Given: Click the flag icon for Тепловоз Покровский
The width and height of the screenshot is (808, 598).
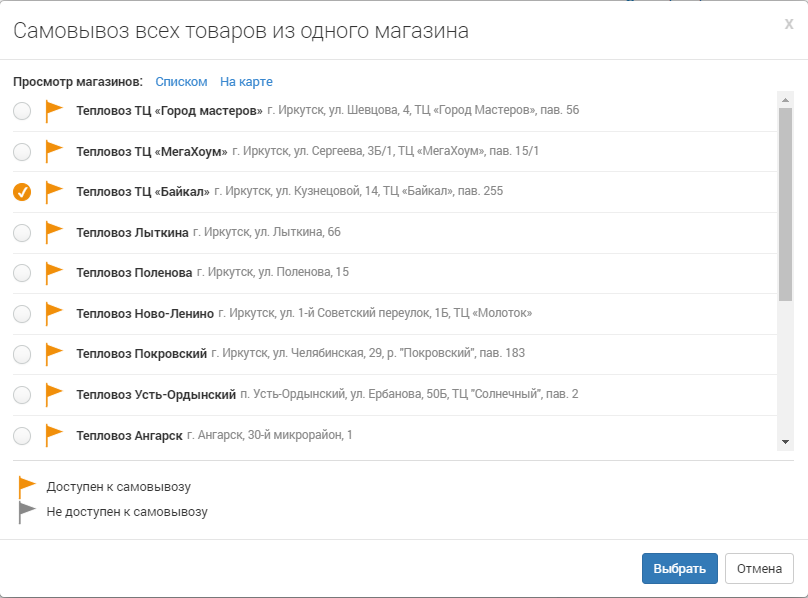Looking at the screenshot, I should point(54,353).
